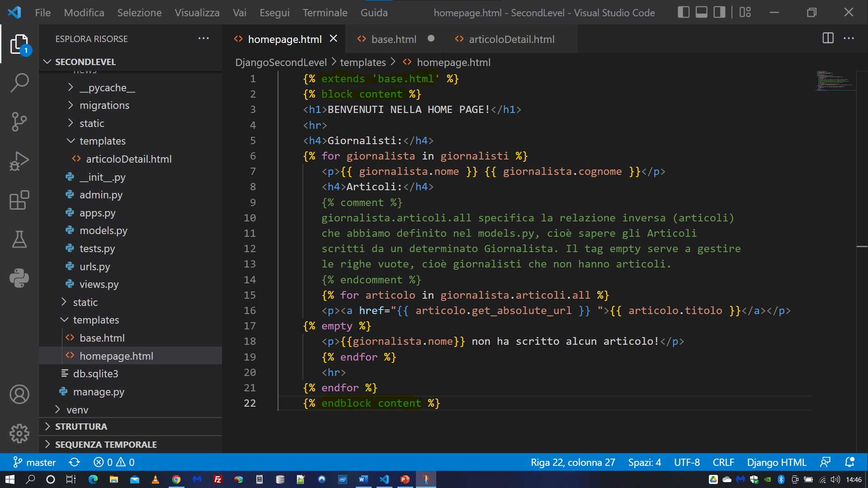The image size is (868, 488).
Task: Open views.py in the explorer
Action: coord(130,284)
